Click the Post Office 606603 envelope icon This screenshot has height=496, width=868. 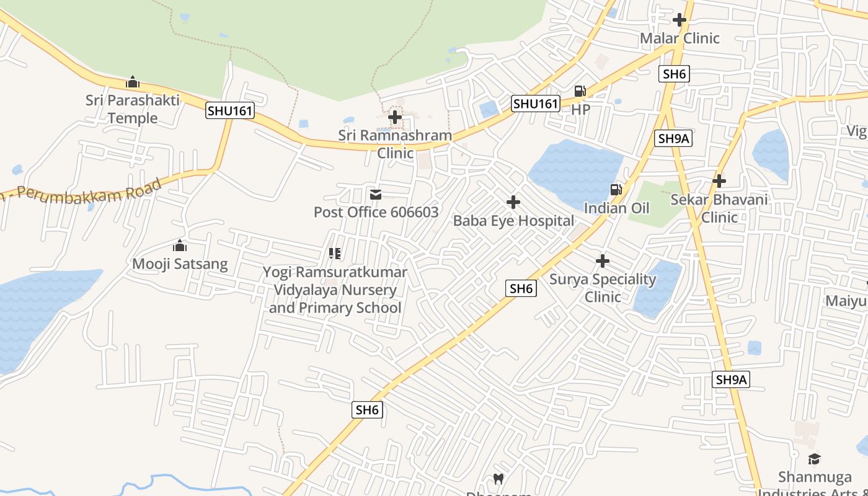(x=376, y=195)
